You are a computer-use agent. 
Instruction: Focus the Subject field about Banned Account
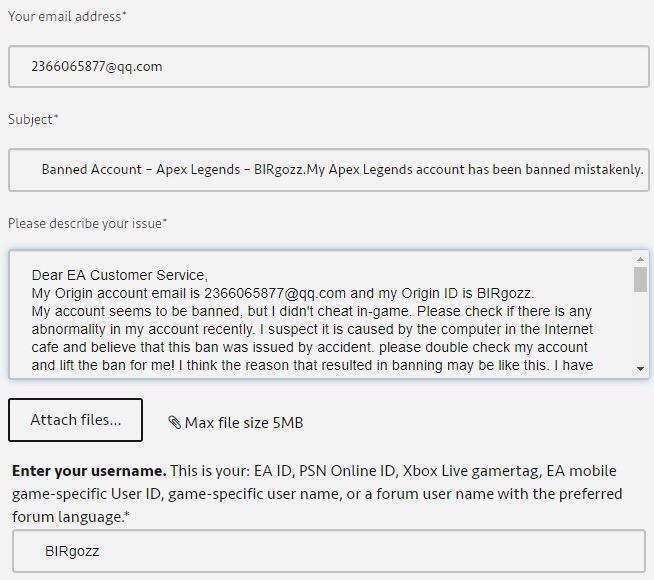coord(329,170)
